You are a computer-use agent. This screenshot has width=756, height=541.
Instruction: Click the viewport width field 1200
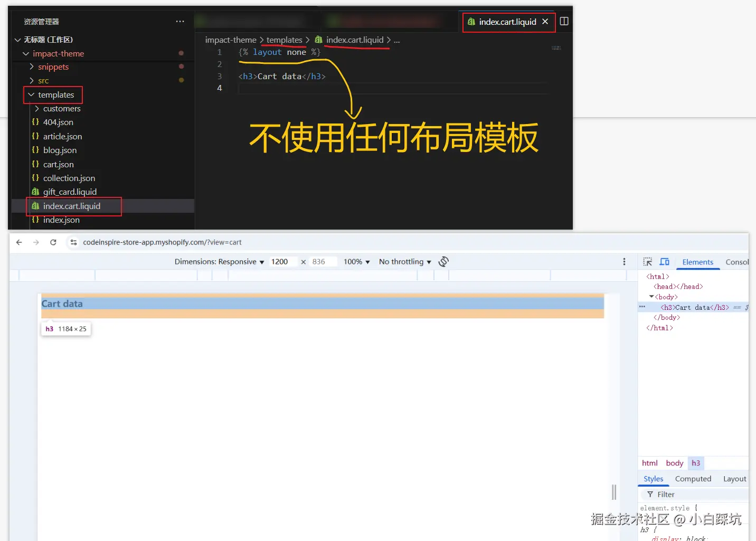[283, 262]
